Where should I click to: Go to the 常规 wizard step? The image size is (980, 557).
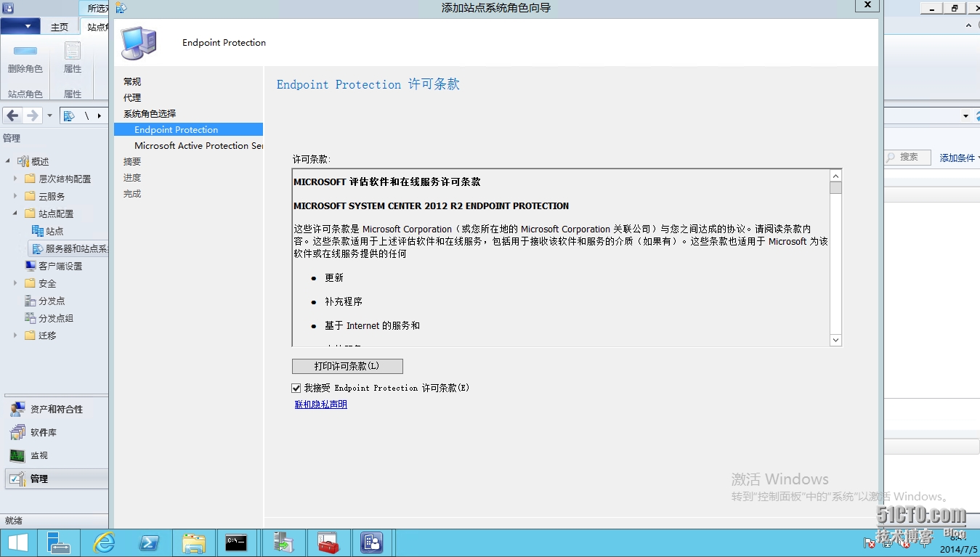tap(132, 82)
